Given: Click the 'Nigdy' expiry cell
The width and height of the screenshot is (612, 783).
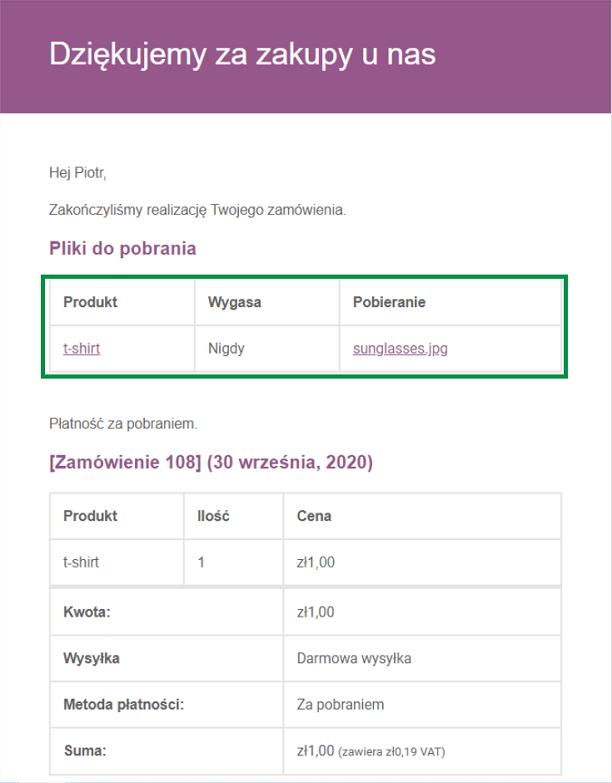Looking at the screenshot, I should [226, 348].
